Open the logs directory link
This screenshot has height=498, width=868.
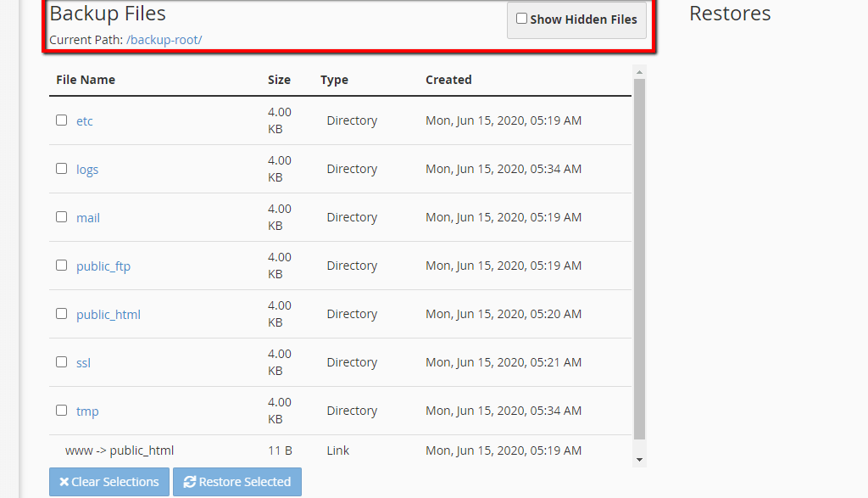[87, 170]
